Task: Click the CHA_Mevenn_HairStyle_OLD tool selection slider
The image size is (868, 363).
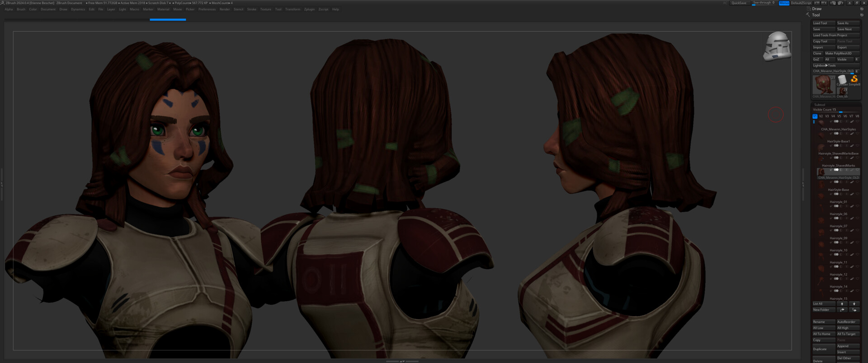Action: (x=833, y=71)
